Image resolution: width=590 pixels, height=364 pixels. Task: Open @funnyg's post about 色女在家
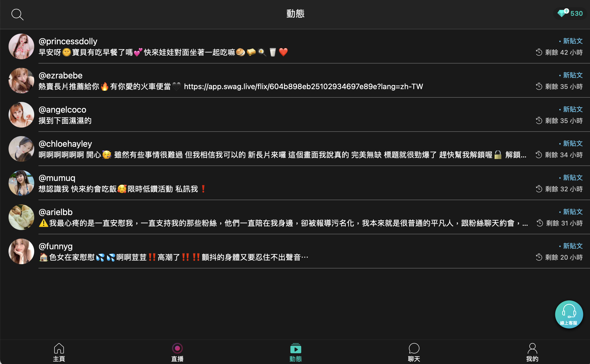174,257
